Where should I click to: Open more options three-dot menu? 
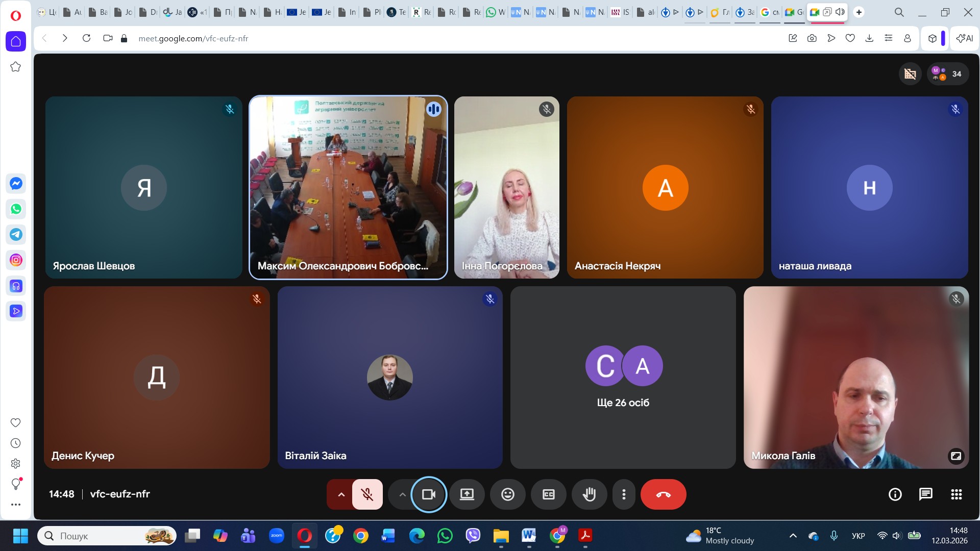[x=623, y=494]
